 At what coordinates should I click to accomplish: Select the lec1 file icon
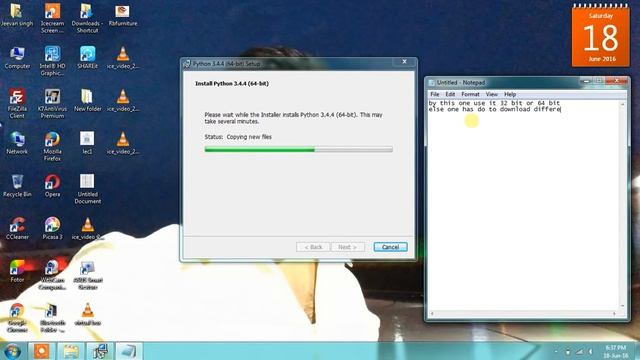87,143
